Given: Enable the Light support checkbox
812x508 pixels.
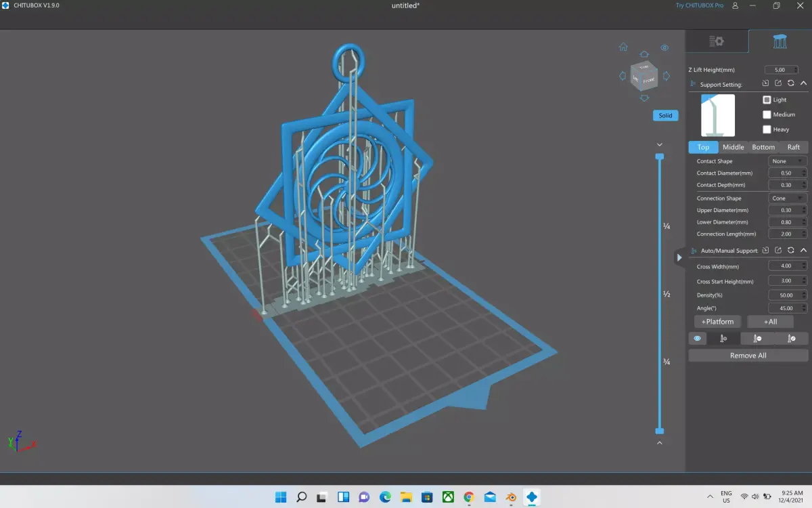Looking at the screenshot, I should pos(767,100).
